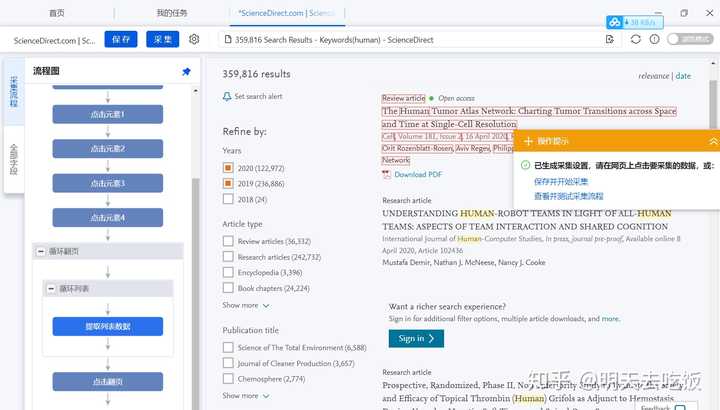
Task: Click the Set search alert link
Action: coord(258,96)
